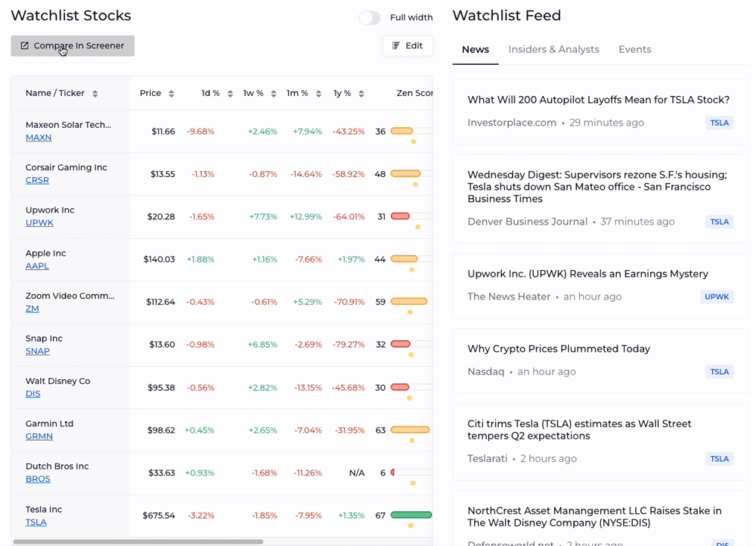This screenshot has width=756, height=546.
Task: Click Maxeon 1d change -9.68%
Action: tap(200, 131)
